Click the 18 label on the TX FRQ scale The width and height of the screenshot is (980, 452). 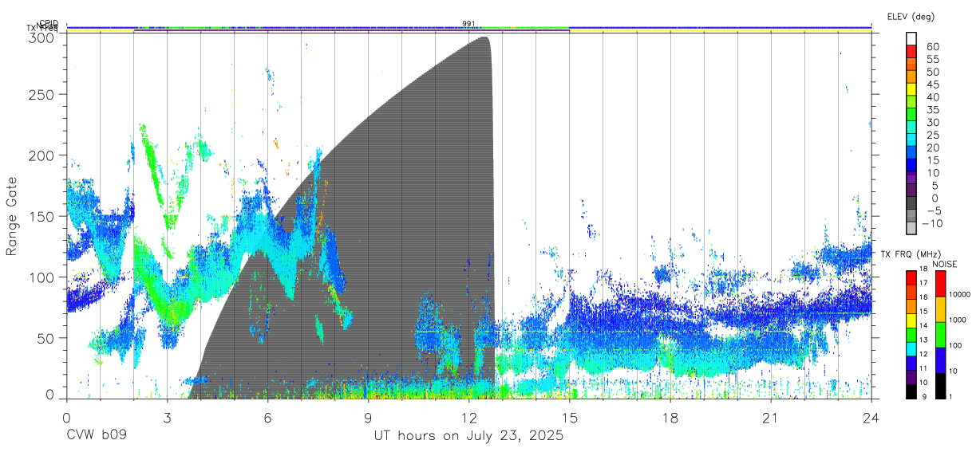tap(923, 269)
